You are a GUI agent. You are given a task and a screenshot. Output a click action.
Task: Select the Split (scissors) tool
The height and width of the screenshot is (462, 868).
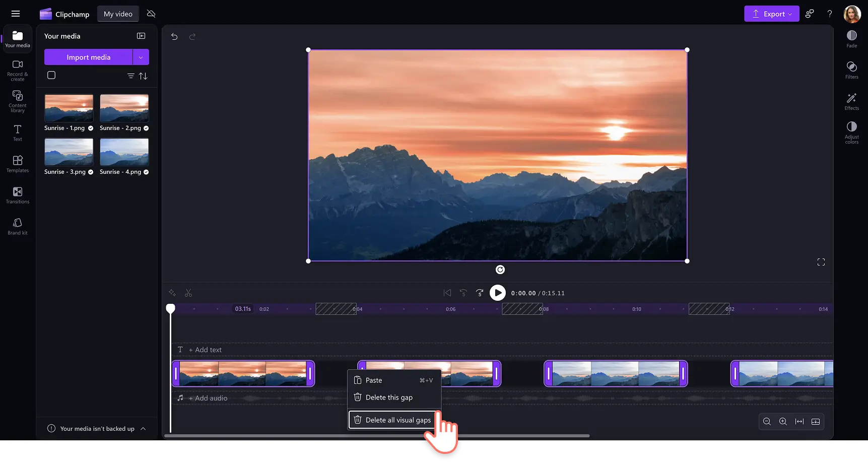coord(188,293)
